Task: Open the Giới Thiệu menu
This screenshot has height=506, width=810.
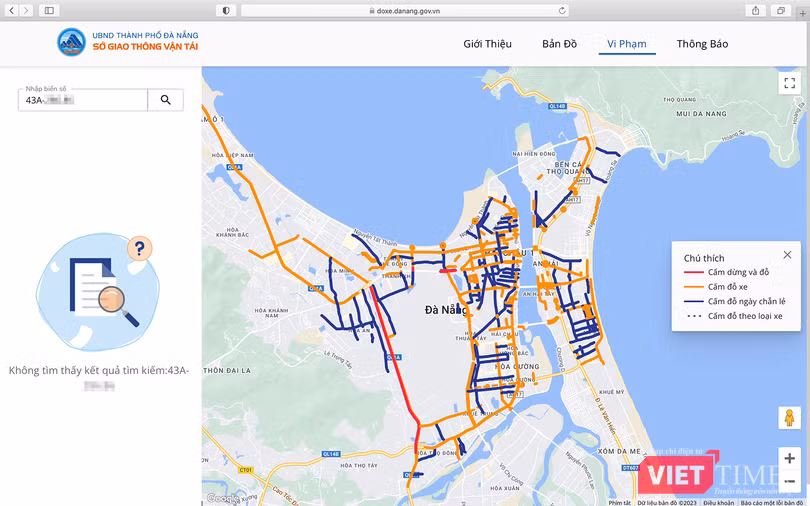Action: 487,44
